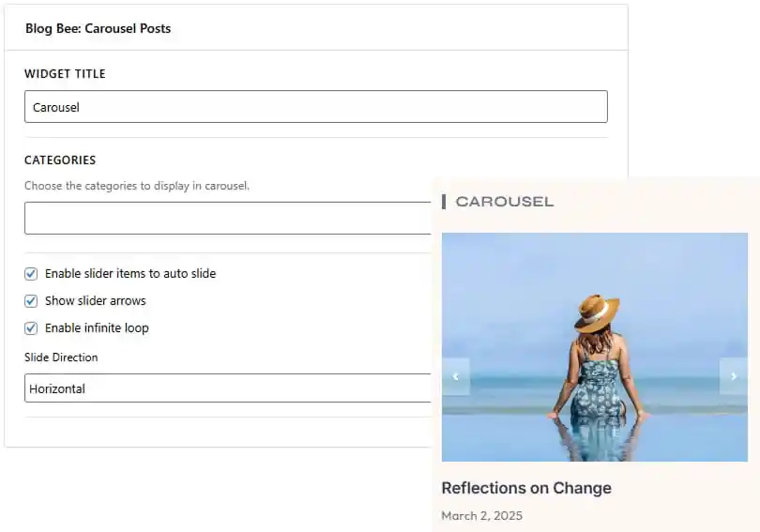Click the Widget Title field containing Carousel

click(316, 107)
